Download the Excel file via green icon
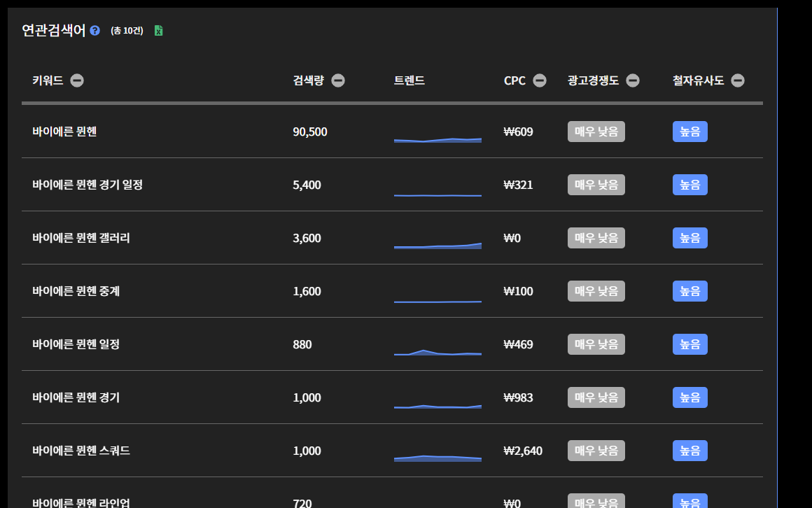Image resolution: width=812 pixels, height=508 pixels. pos(159,31)
